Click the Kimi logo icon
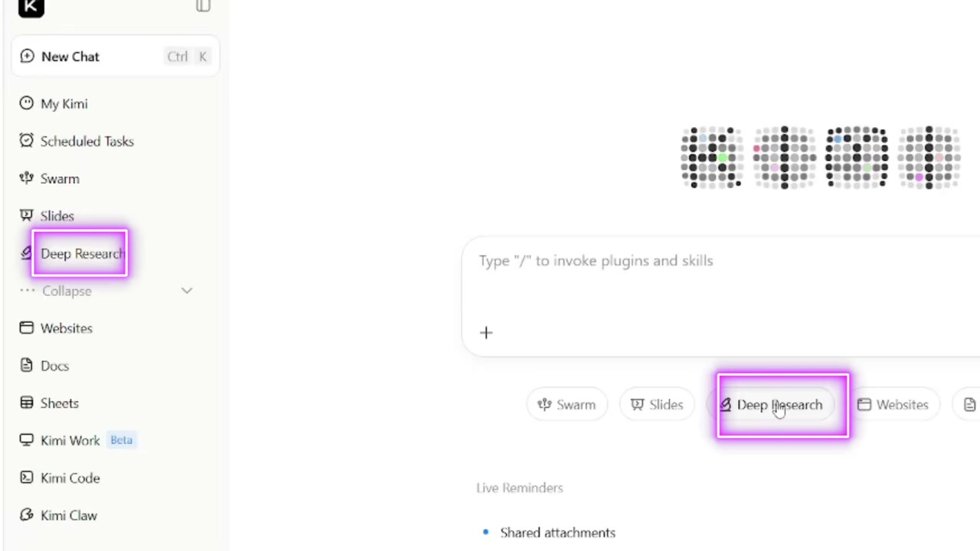The width and height of the screenshot is (980, 551). tap(31, 7)
